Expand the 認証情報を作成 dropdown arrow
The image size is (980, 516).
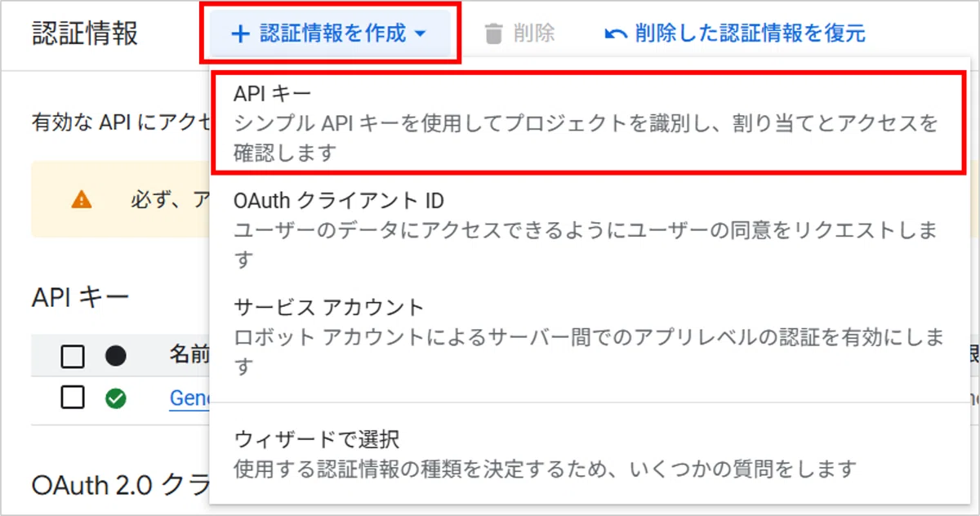tap(421, 34)
